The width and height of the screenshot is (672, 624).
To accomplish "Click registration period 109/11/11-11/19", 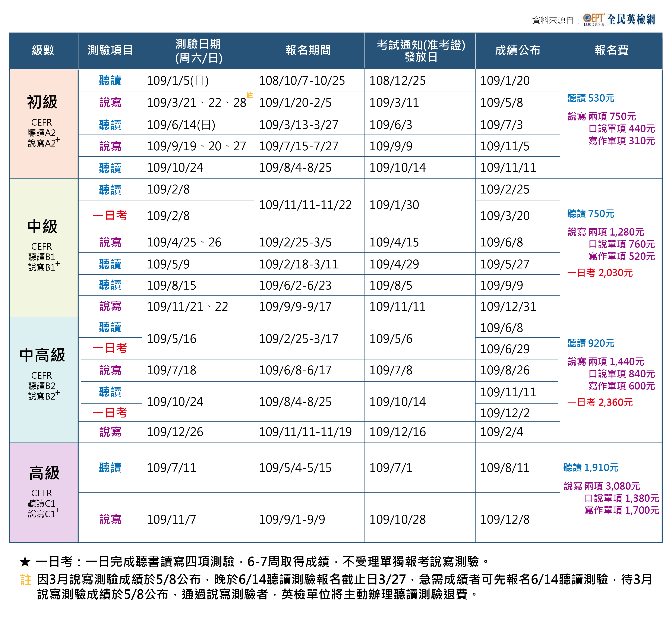I will [305, 432].
